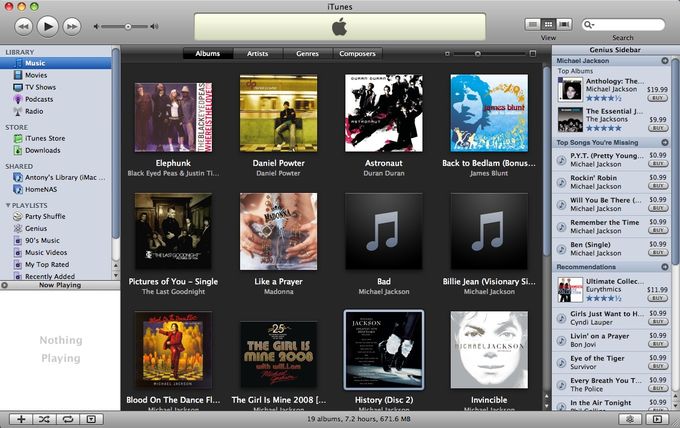The image size is (680, 428).
Task: Skip to the next track
Action: (x=72, y=26)
